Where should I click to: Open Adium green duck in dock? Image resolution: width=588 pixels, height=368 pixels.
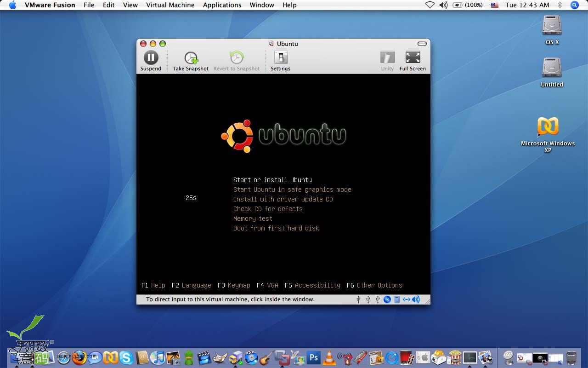coord(189,357)
